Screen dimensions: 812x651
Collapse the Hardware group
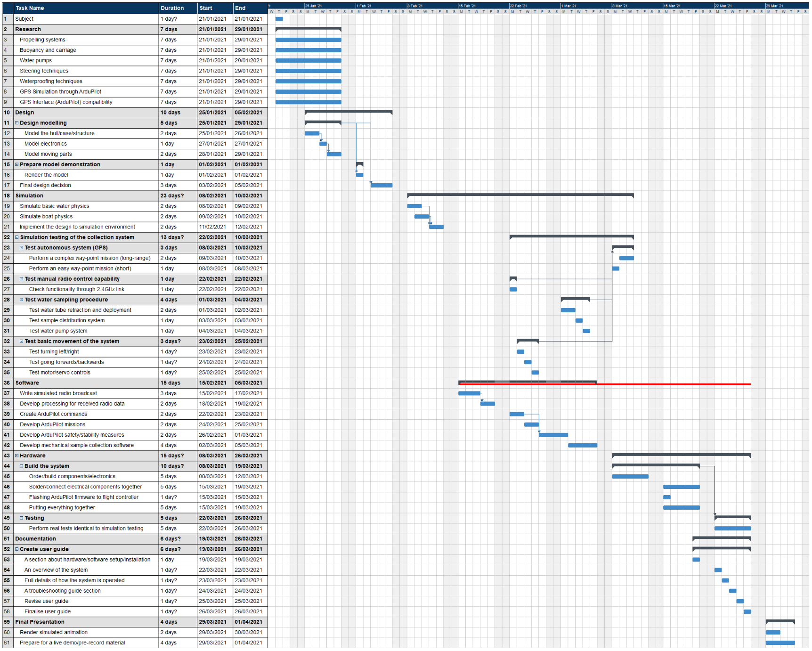click(17, 456)
